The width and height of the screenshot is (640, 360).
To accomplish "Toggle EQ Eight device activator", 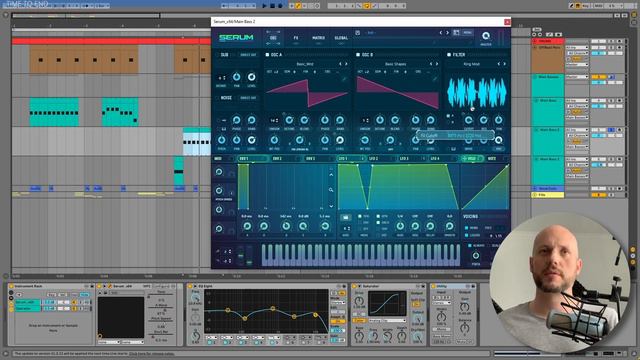I will (x=190, y=287).
